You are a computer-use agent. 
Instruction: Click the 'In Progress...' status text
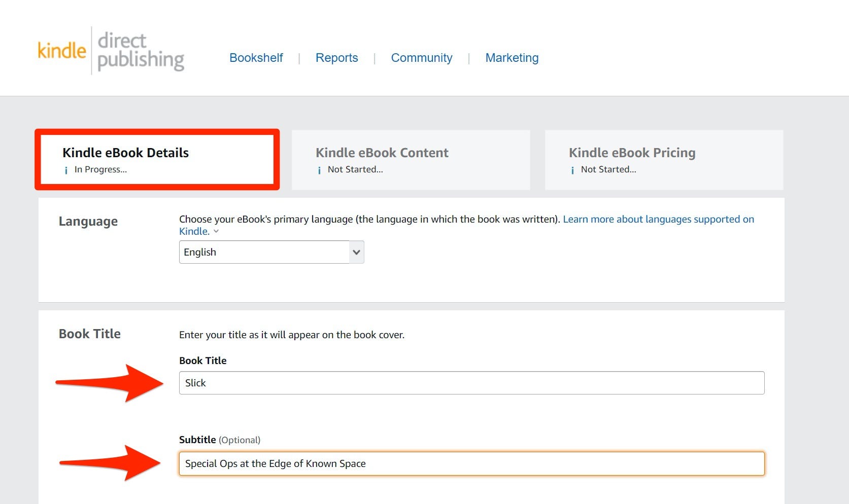[100, 169]
